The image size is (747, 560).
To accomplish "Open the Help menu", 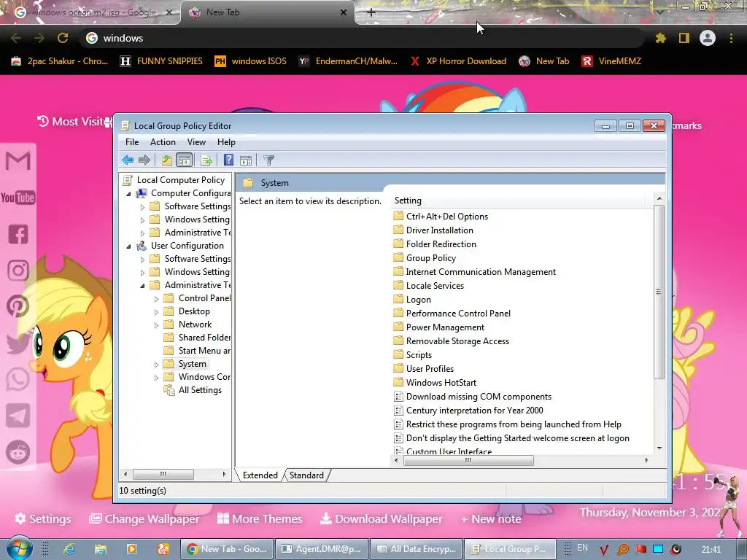I will click(226, 142).
